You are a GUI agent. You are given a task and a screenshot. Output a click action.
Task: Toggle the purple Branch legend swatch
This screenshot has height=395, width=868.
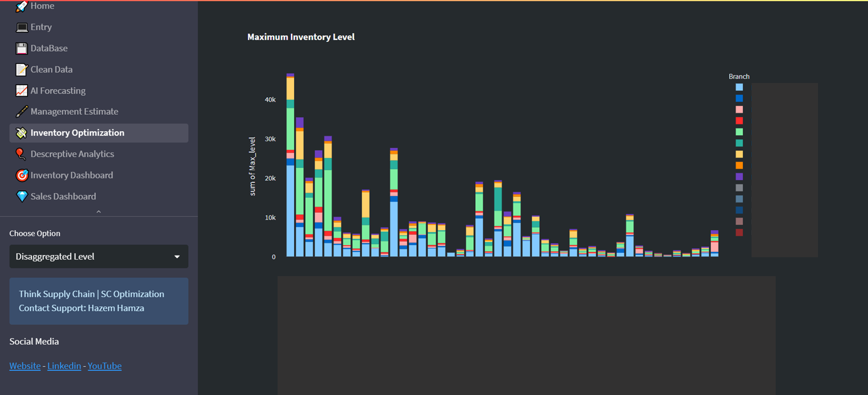[x=739, y=177]
